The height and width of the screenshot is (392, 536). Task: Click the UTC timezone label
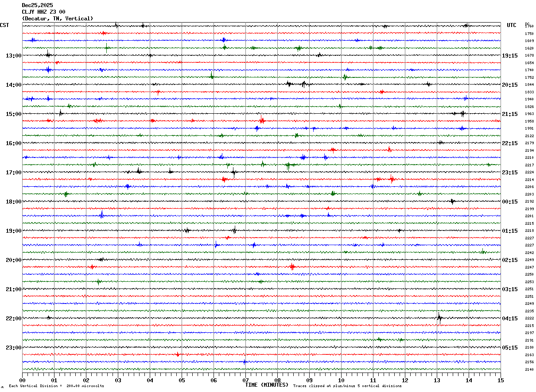(x=512, y=25)
